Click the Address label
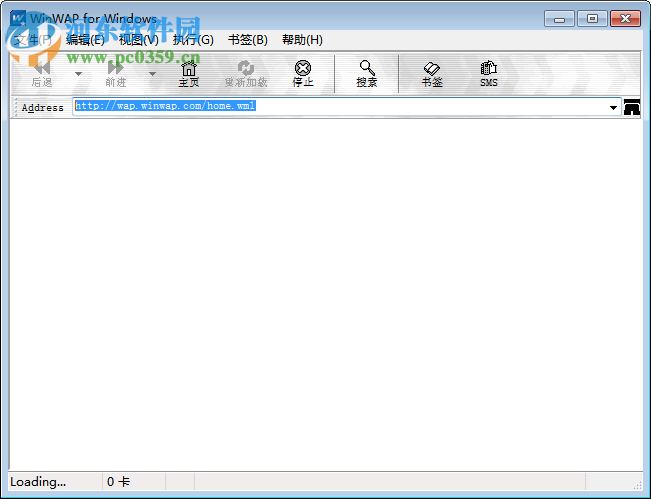 coord(43,108)
